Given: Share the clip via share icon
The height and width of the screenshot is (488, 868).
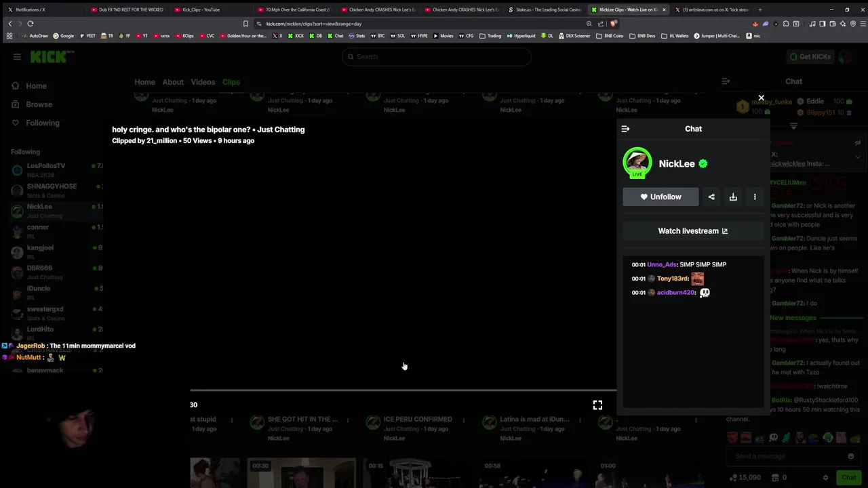Looking at the screenshot, I should pos(711,197).
